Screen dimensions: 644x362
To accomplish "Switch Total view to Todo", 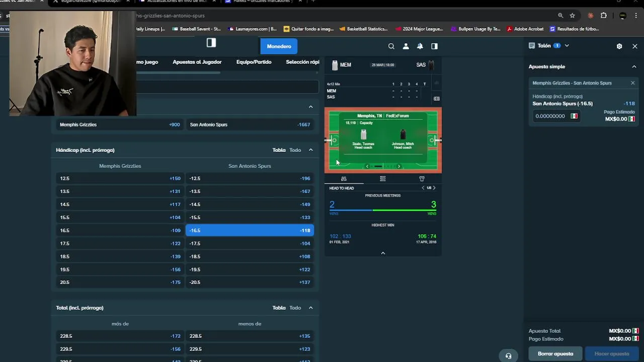I will click(295, 308).
